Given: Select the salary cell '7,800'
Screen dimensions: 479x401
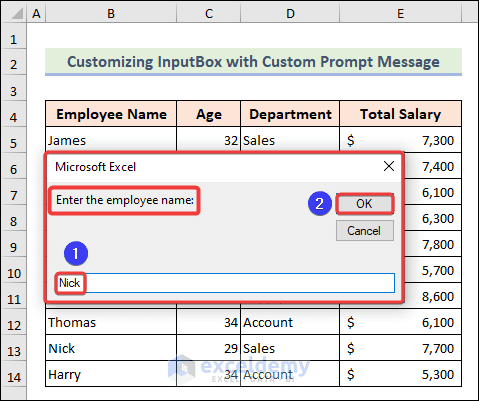Looking at the screenshot, I should [x=433, y=244].
